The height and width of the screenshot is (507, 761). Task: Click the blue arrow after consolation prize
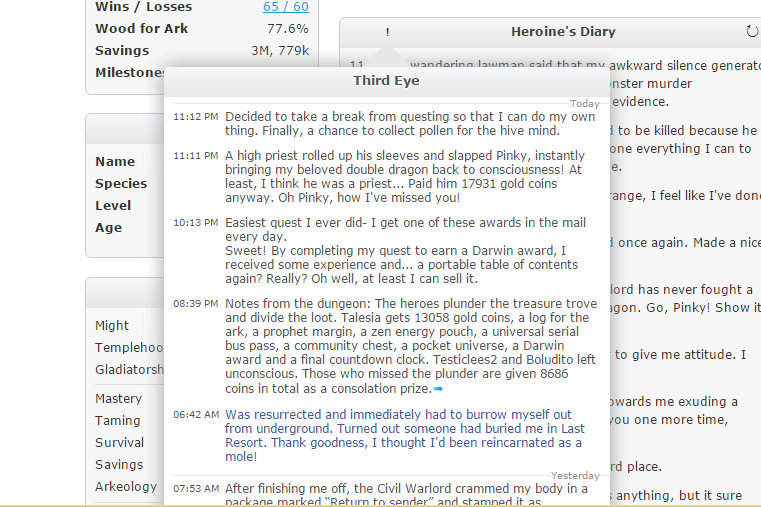438,388
